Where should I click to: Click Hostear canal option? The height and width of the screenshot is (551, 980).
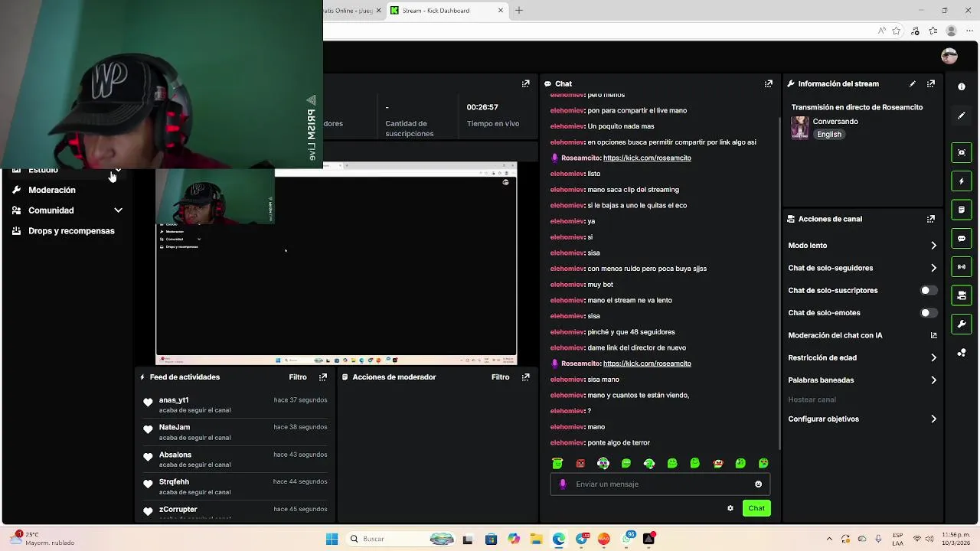[812, 399]
